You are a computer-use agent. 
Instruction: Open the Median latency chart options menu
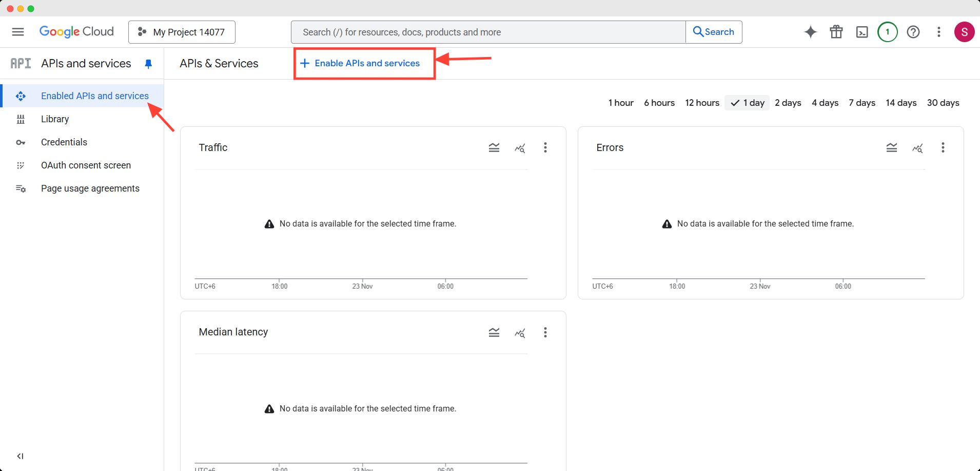[545, 332]
